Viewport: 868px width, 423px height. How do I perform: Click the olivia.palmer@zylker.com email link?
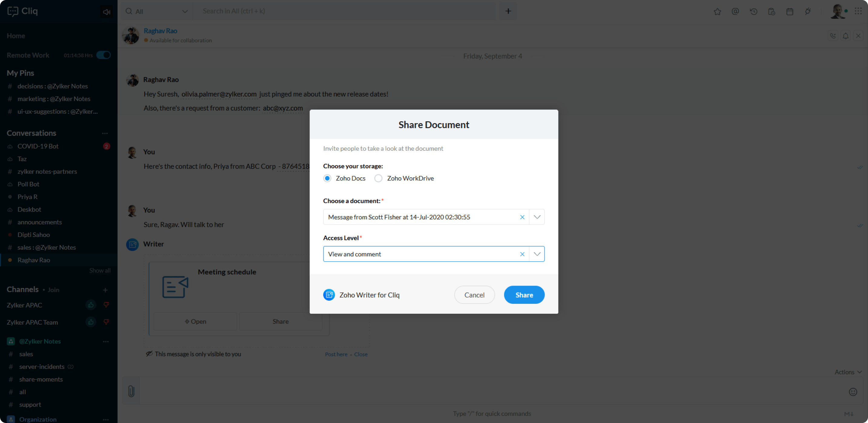click(x=219, y=94)
